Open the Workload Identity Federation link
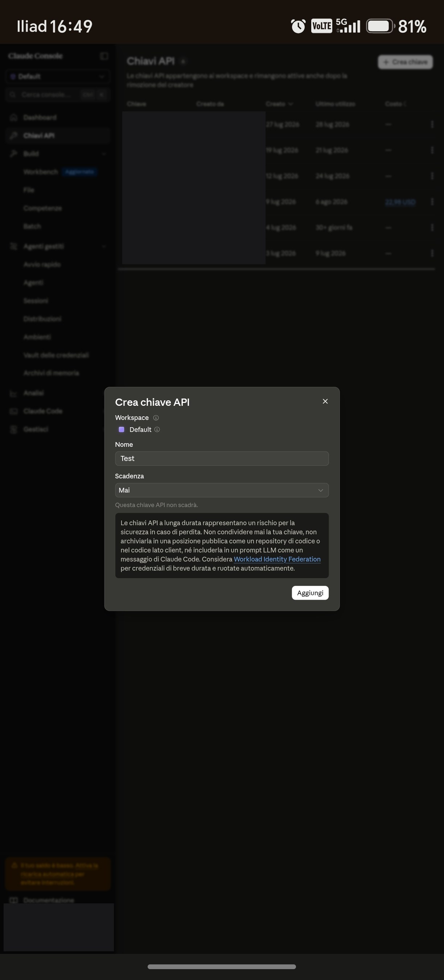This screenshot has height=980, width=444. coord(277,559)
